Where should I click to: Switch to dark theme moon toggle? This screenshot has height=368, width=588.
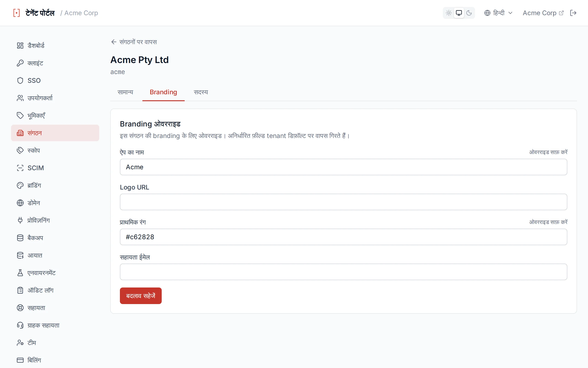coord(469,13)
